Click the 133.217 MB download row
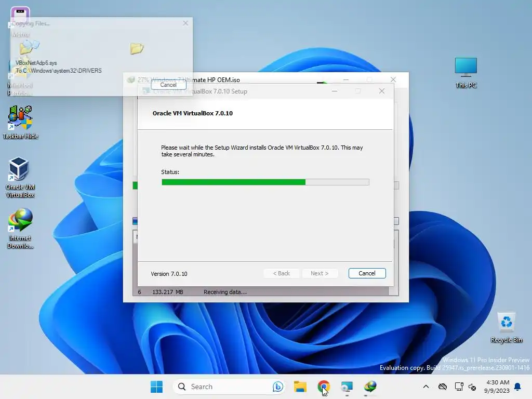The image size is (532, 399). tap(261, 292)
